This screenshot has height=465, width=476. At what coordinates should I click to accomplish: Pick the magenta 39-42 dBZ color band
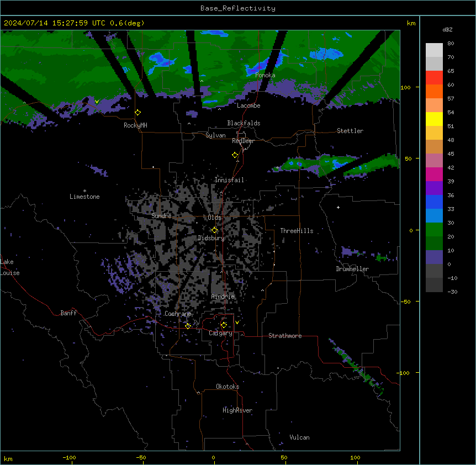[434, 175]
